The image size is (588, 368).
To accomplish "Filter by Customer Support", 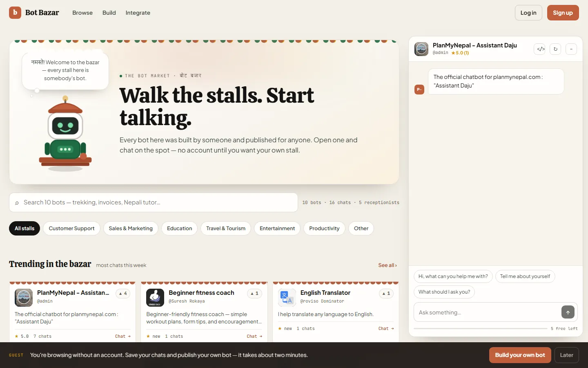I will pos(71,228).
